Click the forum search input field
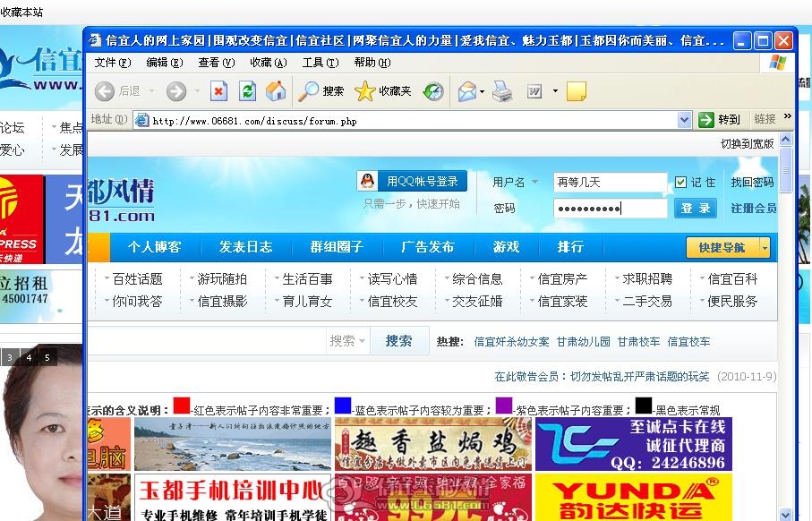812x521 pixels. (207, 341)
